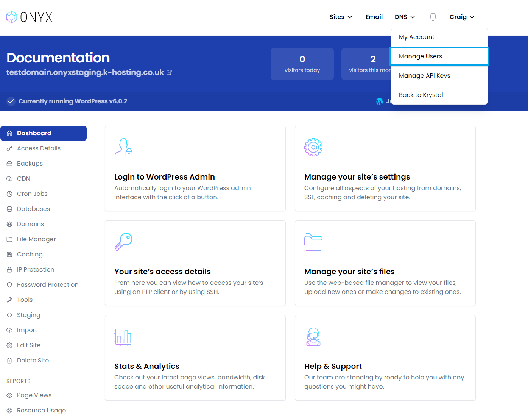Image resolution: width=528 pixels, height=420 pixels.
Task: Click the IP Protection lock icon
Action: [9, 270]
